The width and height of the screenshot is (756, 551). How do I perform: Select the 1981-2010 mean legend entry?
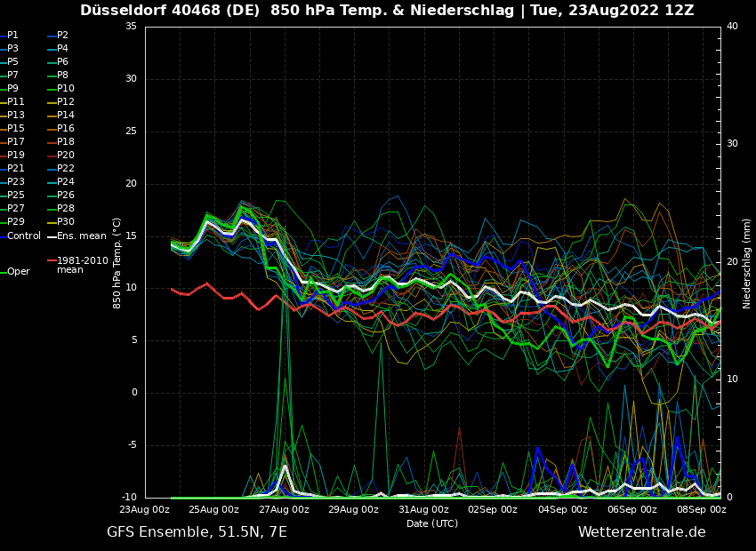[x=82, y=265]
